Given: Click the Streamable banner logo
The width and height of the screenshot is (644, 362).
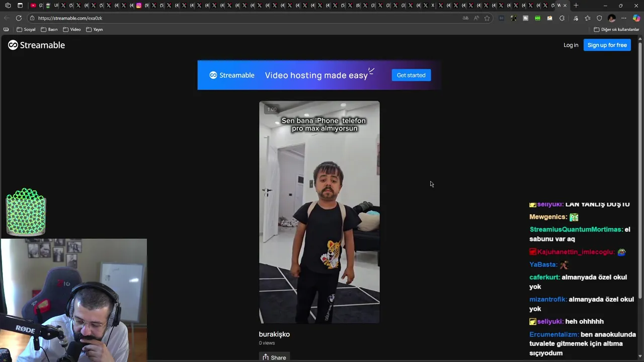Looking at the screenshot, I should coord(232,75).
